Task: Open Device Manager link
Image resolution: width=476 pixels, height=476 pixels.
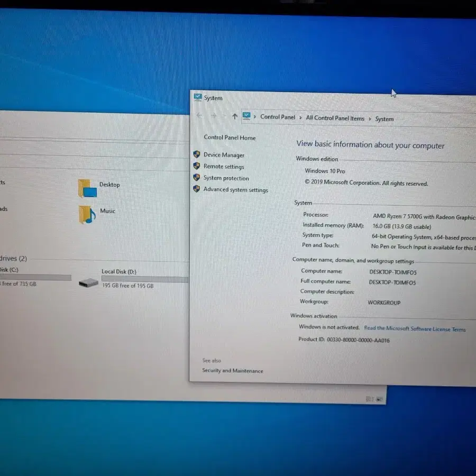Action: coord(224,155)
